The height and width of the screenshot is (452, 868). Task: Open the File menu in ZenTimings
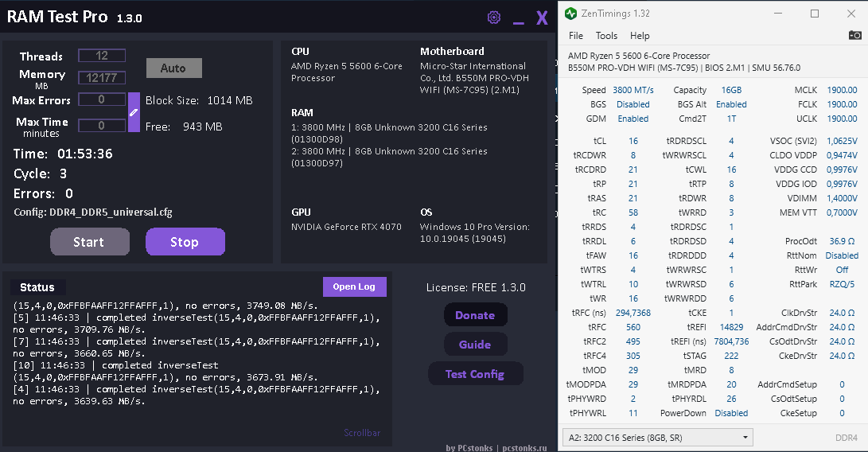click(x=576, y=36)
